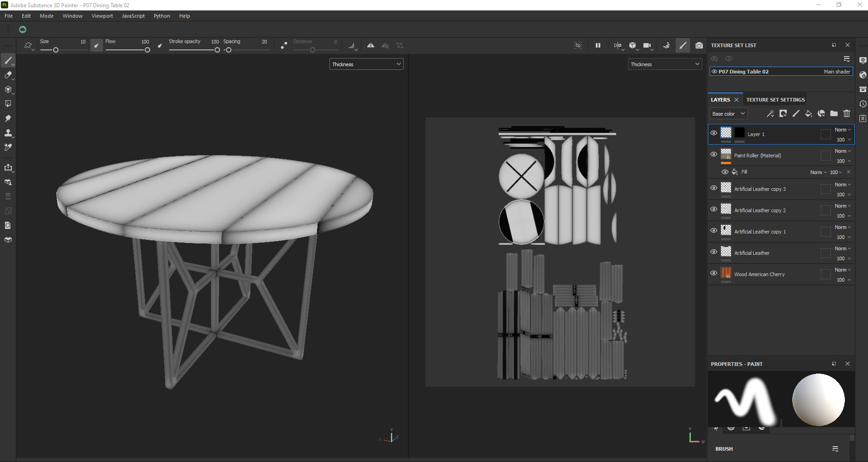Screen dimensions: 868x462
Task: Open Layer 1 blending mode Norm dropdown
Action: [843, 130]
